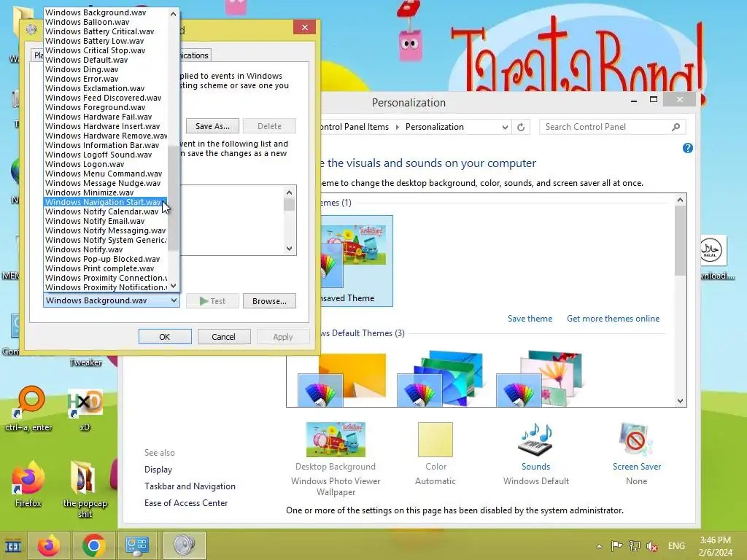The image size is (747, 560).
Task: Open the Desktop Background icon in Personalization
Action: coord(336,440)
